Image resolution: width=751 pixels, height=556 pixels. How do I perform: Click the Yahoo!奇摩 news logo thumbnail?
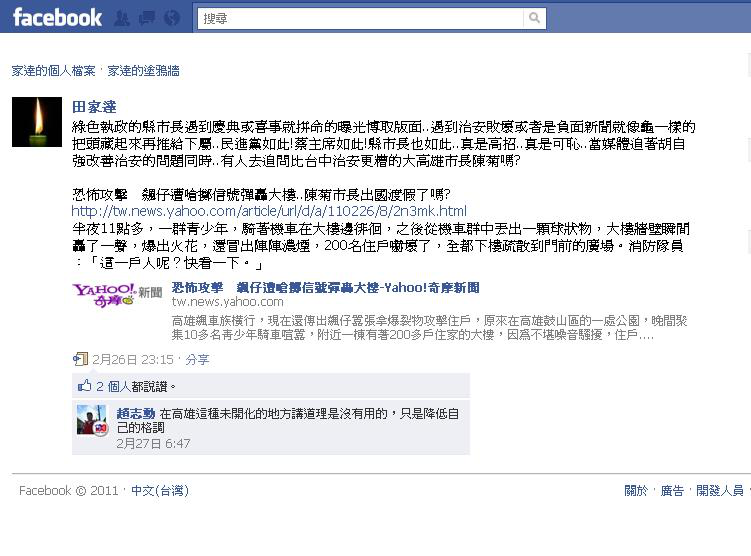[117, 295]
